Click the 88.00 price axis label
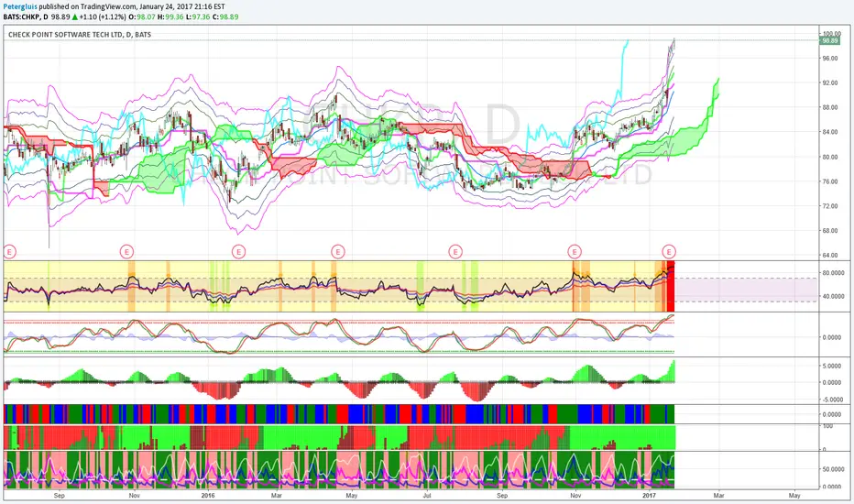The image size is (854, 504). pos(830,107)
